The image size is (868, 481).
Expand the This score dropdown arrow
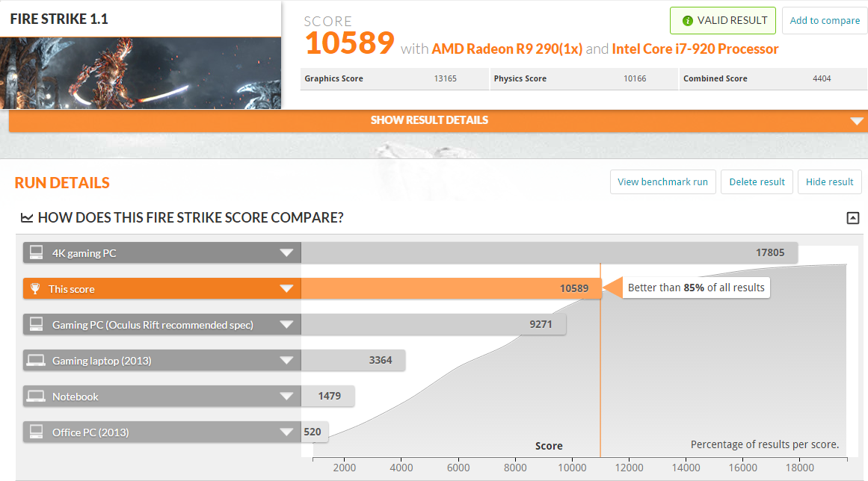pyautogui.click(x=286, y=288)
